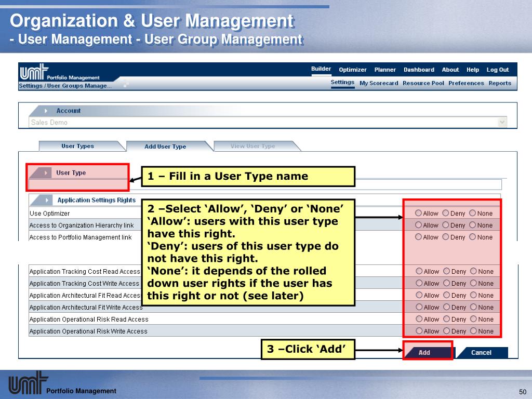This screenshot has height=399, width=532.
Task: Set Portfolio Management link access to Allow
Action: tap(418, 237)
